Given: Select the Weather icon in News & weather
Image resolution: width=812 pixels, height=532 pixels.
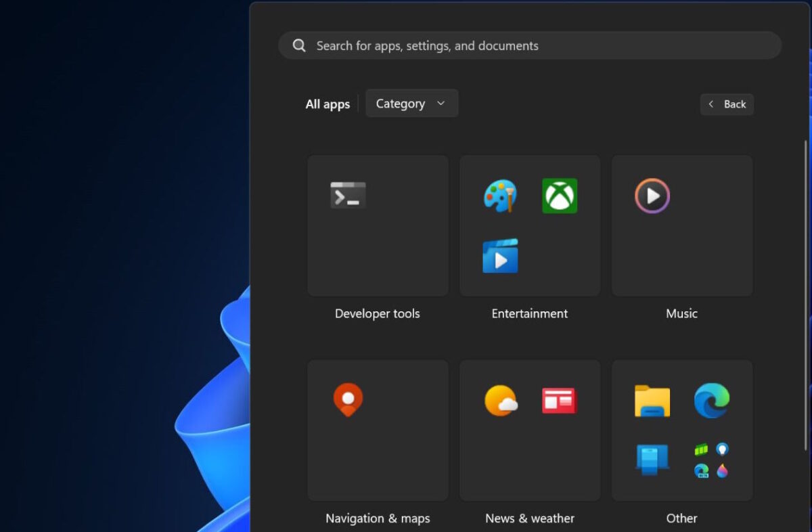Looking at the screenshot, I should tap(500, 400).
